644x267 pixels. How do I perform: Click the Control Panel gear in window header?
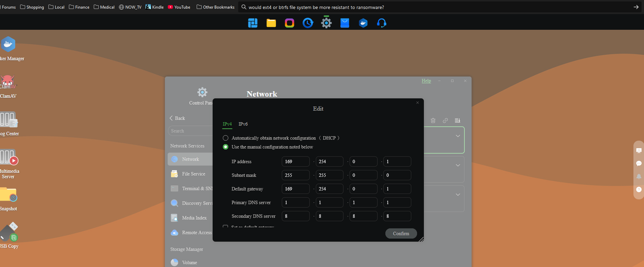pyautogui.click(x=202, y=92)
